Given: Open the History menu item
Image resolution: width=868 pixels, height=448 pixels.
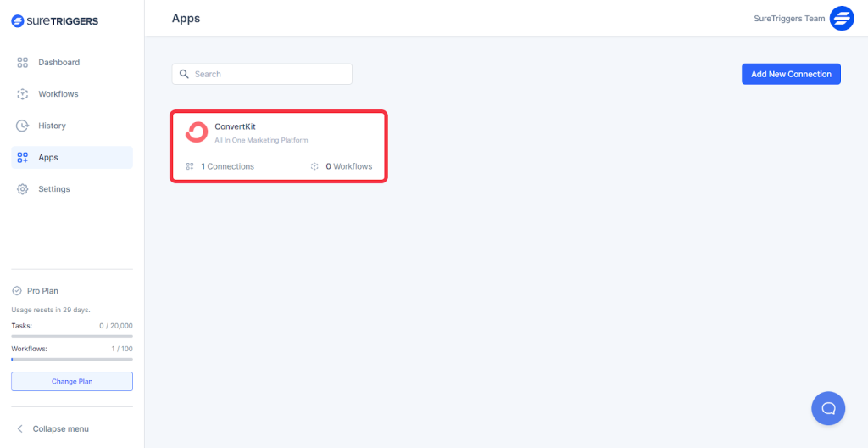Looking at the screenshot, I should pos(52,126).
